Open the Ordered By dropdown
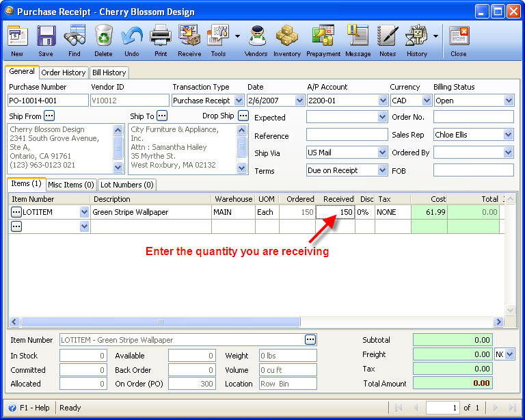The image size is (525, 420). 509,153
